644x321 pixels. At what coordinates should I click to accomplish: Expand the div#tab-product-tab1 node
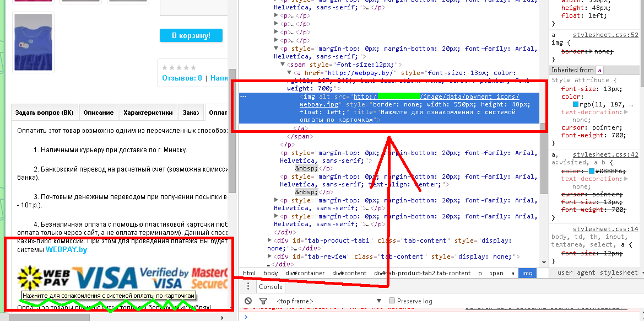click(x=270, y=240)
